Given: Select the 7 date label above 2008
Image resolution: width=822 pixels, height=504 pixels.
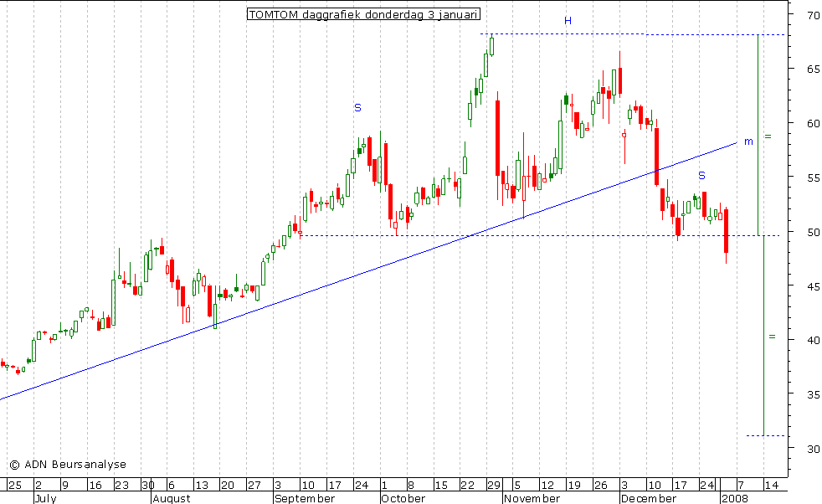Looking at the screenshot, I should tap(742, 485).
